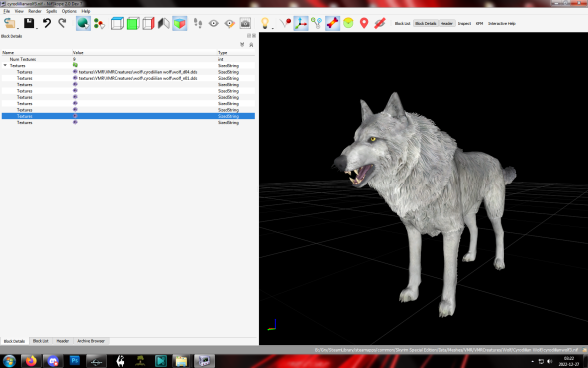The height and width of the screenshot is (368, 588).
Task: Click the Save floppy disk icon
Action: coord(29,23)
